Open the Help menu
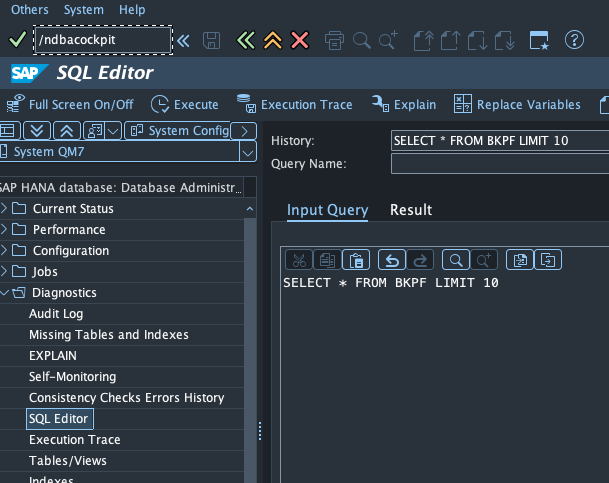The height and width of the screenshot is (483, 609). point(132,9)
